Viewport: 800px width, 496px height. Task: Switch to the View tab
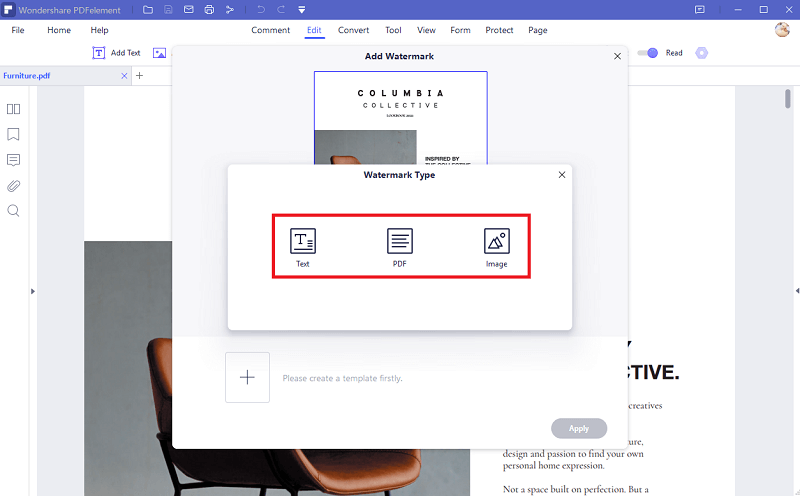point(427,30)
